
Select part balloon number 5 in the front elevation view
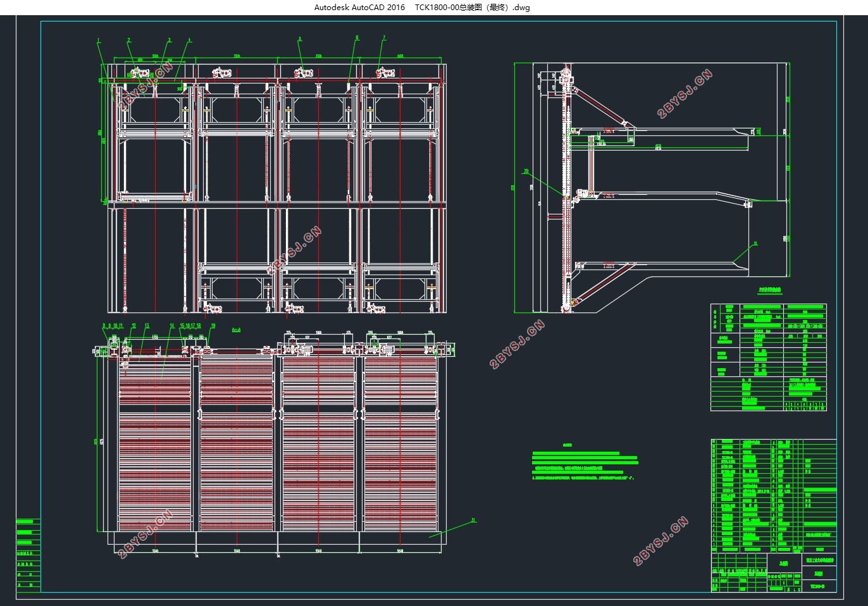click(300, 39)
